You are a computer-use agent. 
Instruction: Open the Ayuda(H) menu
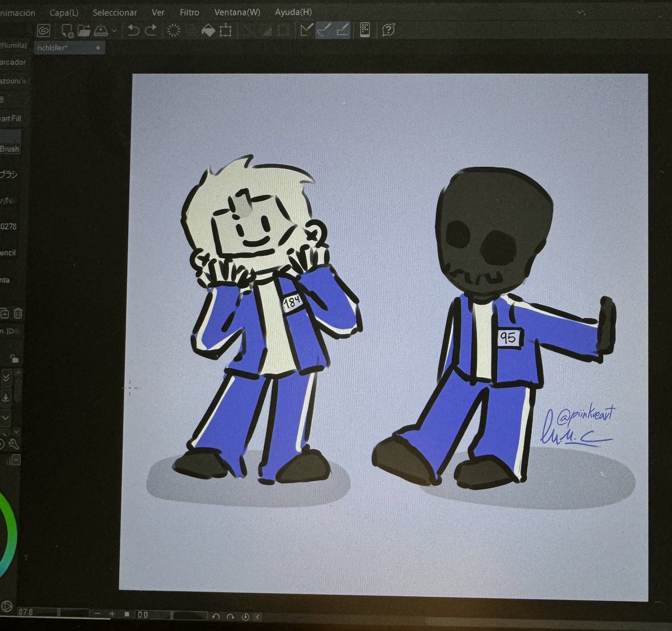click(x=293, y=12)
